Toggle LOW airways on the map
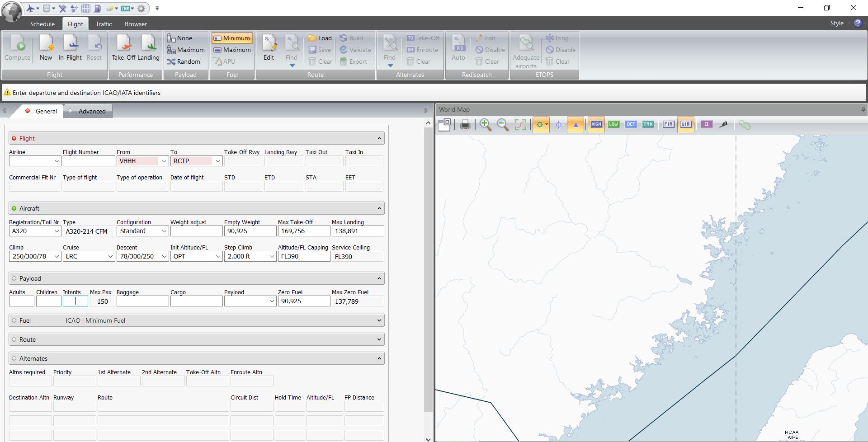868x442 pixels. click(613, 125)
